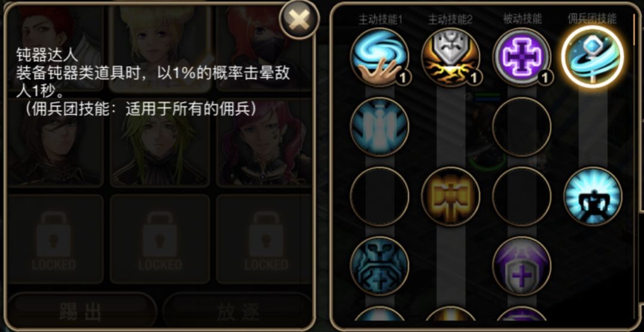Click the first LOCKED mercenary slot
644x332 pixels.
click(x=55, y=239)
